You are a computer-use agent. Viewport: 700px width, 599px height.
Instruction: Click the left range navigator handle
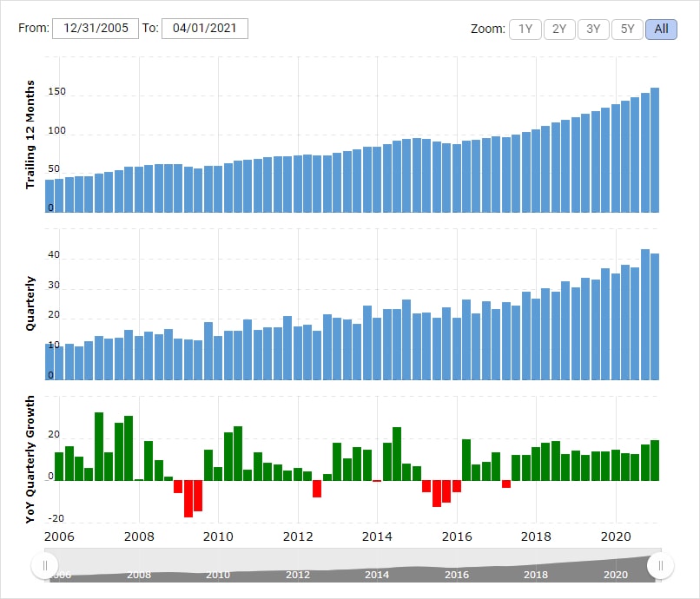point(44,566)
